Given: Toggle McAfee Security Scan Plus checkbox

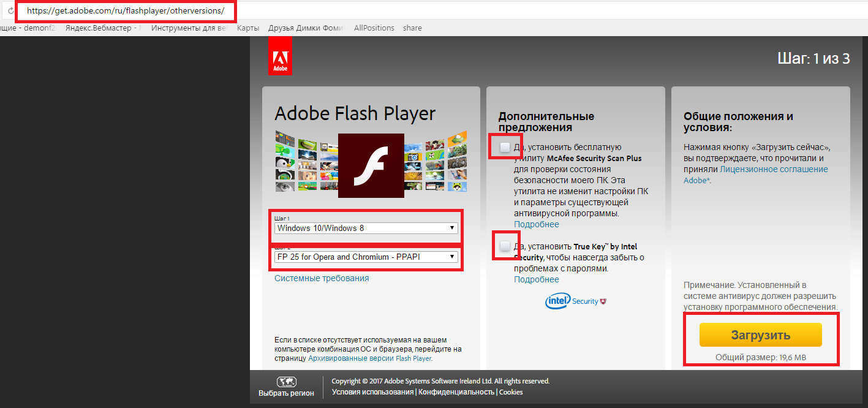Looking at the screenshot, I should [x=505, y=147].
